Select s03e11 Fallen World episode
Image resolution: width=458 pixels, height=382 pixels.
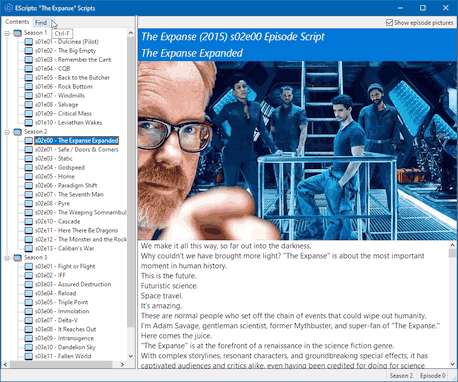pos(63,356)
